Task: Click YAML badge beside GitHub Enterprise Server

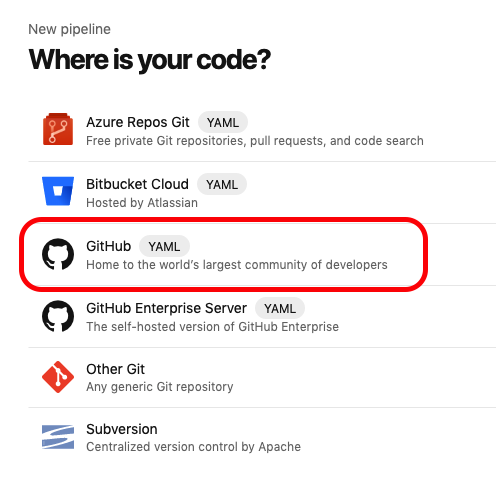Action: [x=280, y=308]
